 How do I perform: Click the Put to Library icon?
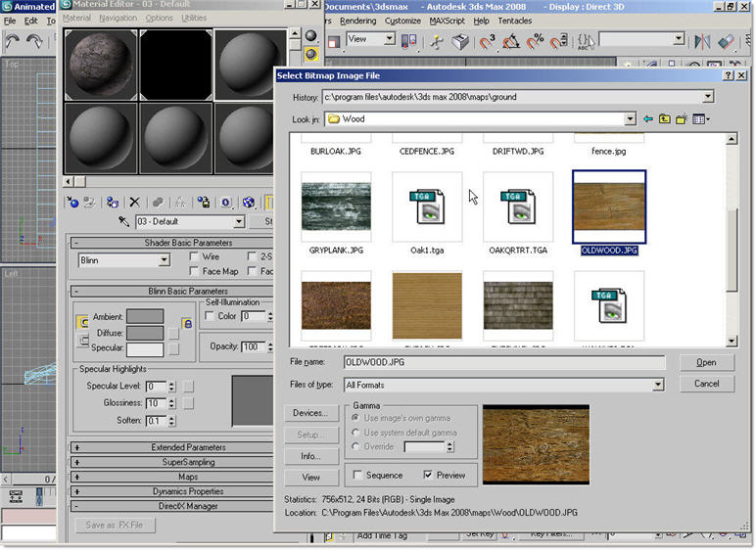(x=203, y=202)
